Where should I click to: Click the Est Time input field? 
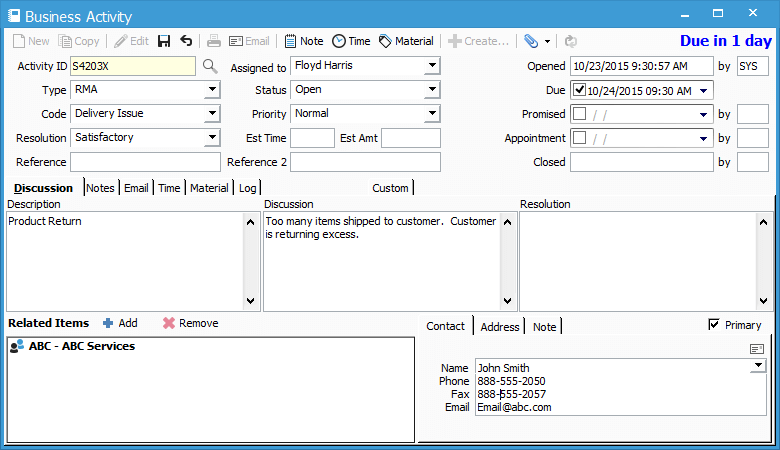[312, 138]
